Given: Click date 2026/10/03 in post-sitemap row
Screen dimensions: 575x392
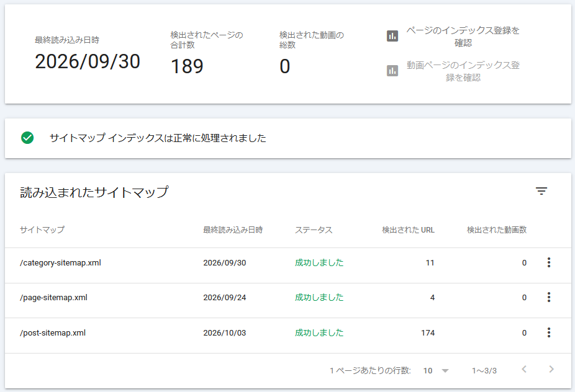Looking at the screenshot, I should (x=224, y=332).
